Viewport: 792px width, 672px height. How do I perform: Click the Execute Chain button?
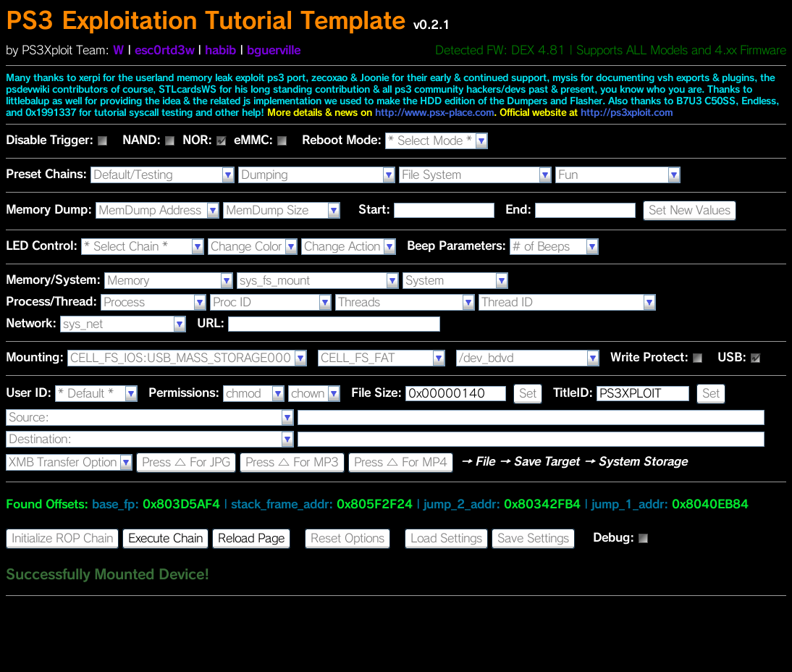(166, 539)
